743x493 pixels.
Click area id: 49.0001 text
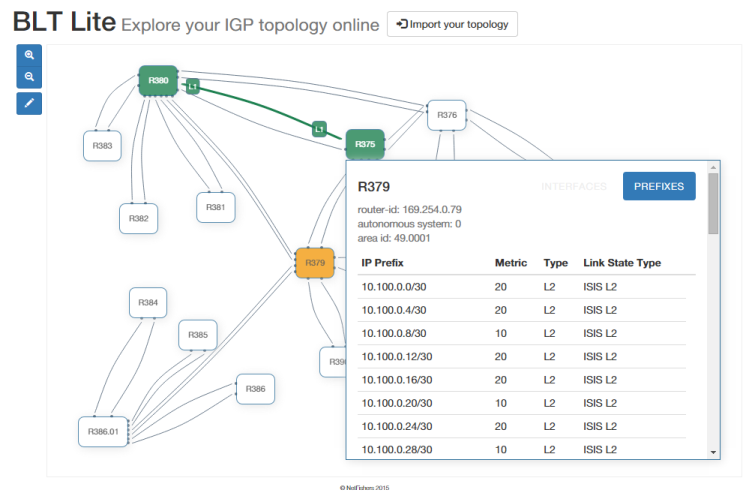click(x=394, y=238)
